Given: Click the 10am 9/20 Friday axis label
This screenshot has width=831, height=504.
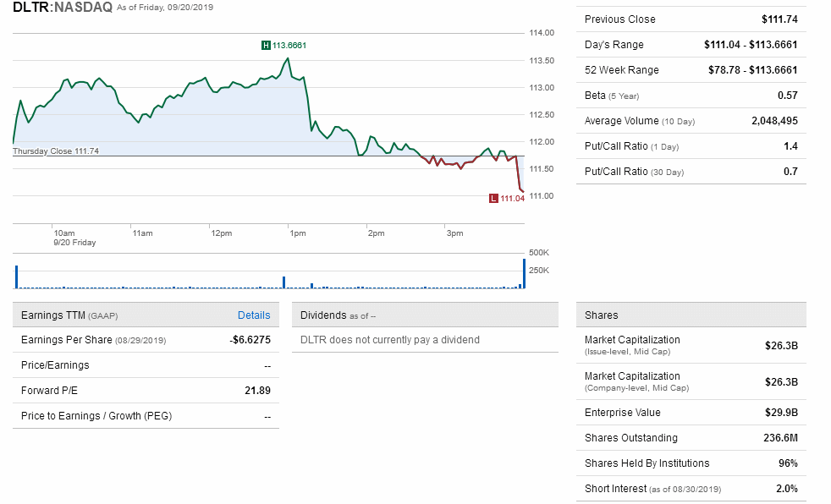Looking at the screenshot, I should (74, 238).
